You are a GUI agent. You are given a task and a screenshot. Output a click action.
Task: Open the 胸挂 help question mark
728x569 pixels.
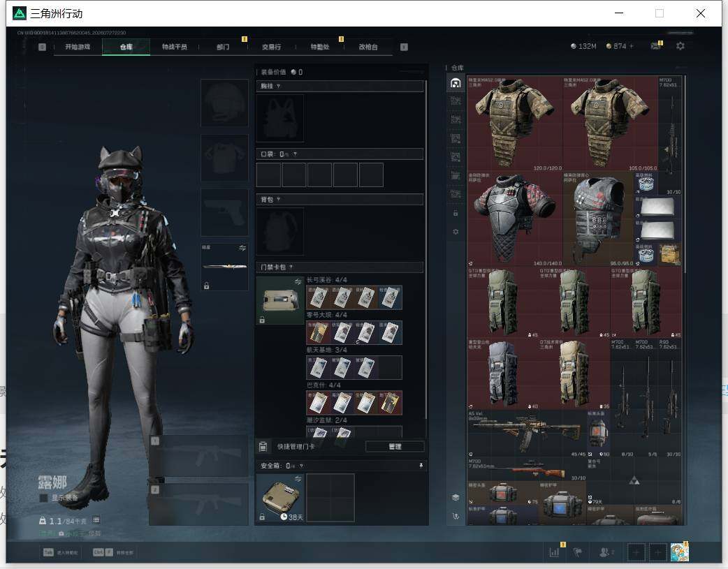coord(278,87)
